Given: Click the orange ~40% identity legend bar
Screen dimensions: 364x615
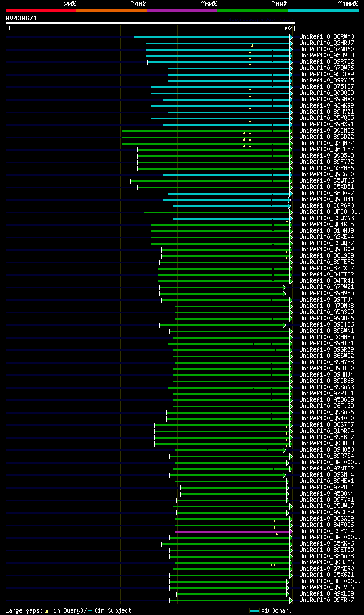Looking at the screenshot, I should [111, 10].
